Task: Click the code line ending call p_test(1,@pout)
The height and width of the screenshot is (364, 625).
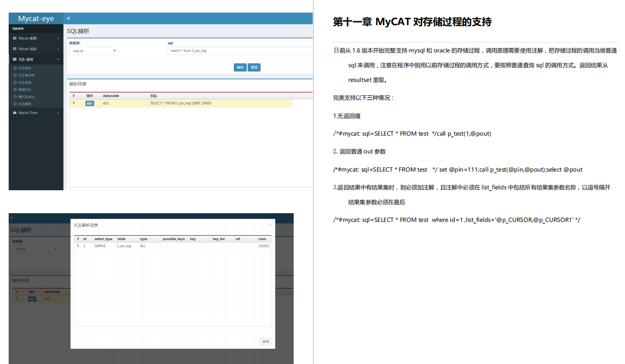Action: pyautogui.click(x=412, y=133)
